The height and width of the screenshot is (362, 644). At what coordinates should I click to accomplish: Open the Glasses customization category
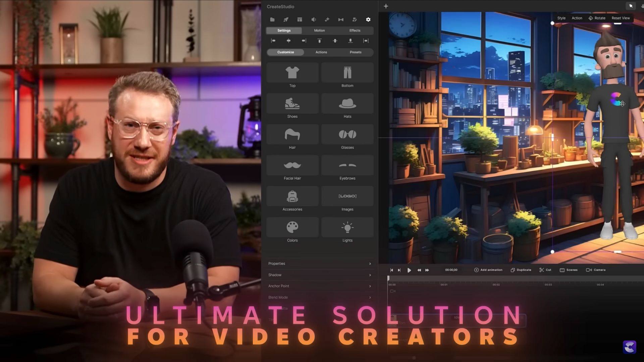tap(347, 135)
